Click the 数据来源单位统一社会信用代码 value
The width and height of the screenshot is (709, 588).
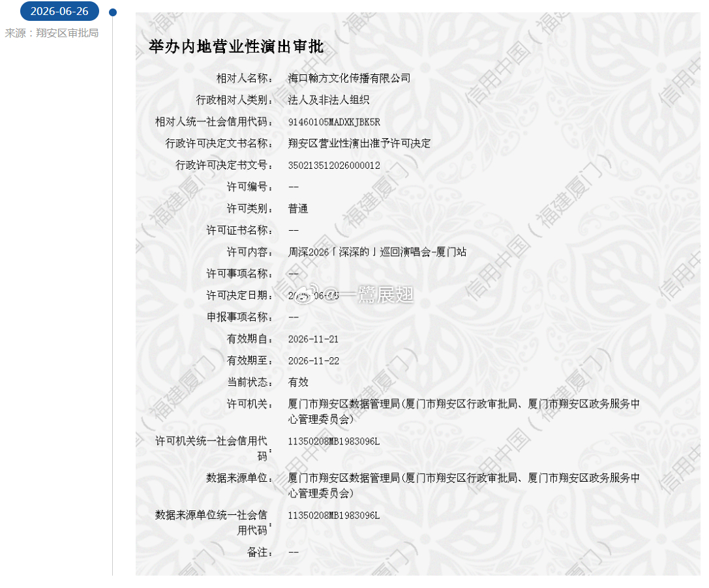(334, 515)
